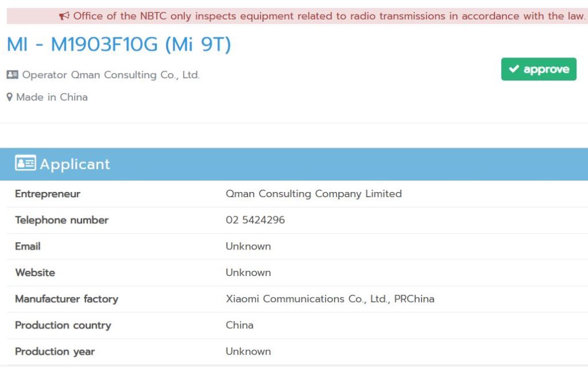Click the Applicant section header
The height and width of the screenshot is (376, 588).
click(294, 164)
